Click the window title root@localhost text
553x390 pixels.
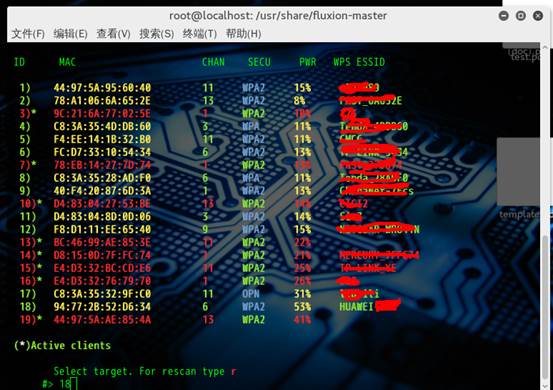[278, 16]
